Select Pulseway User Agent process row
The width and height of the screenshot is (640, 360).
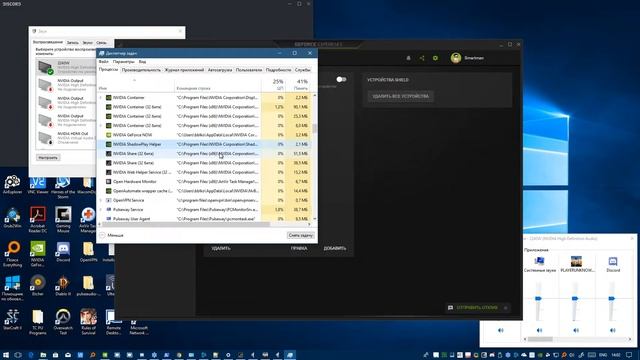tap(205, 219)
